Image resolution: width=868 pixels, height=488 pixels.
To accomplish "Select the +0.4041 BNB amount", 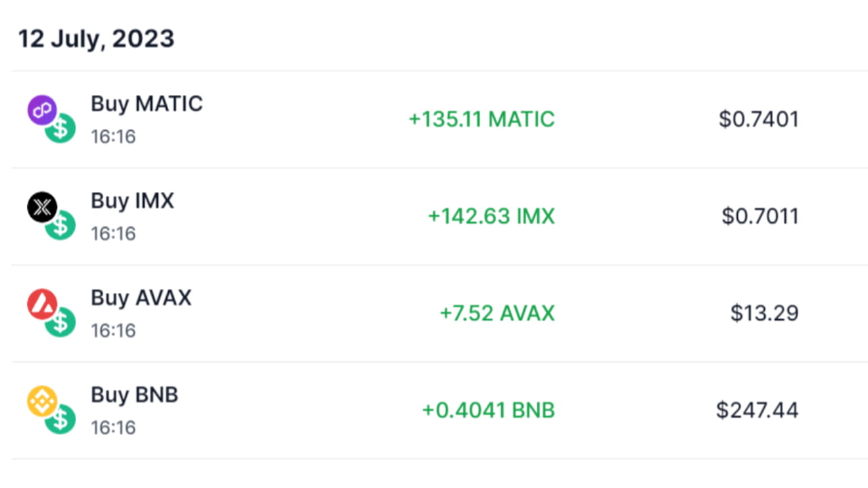I will [488, 410].
